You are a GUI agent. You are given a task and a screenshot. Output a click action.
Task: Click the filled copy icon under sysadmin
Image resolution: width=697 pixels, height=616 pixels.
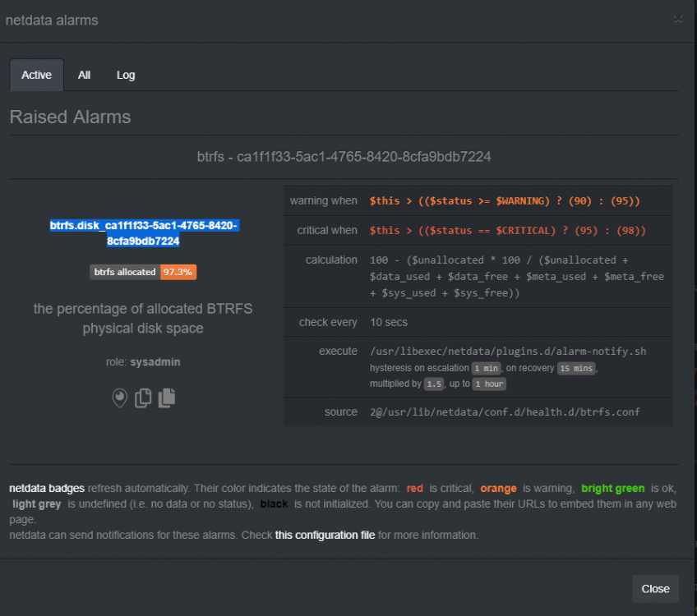pyautogui.click(x=167, y=398)
